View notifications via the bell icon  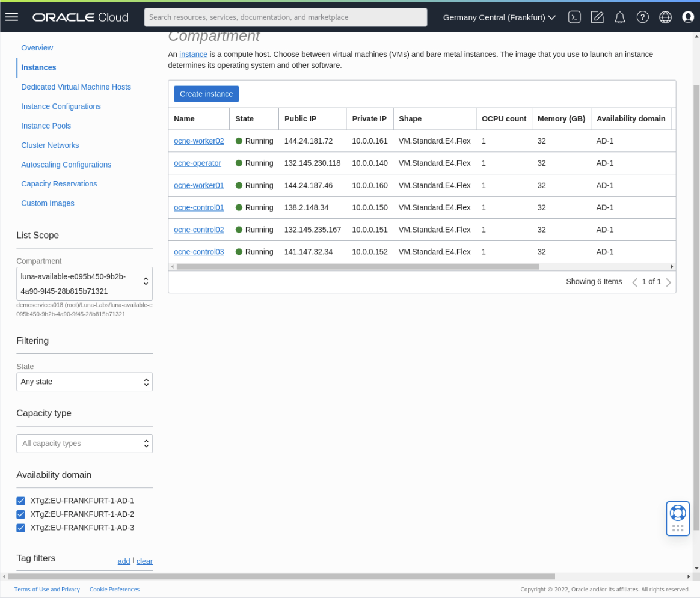620,17
